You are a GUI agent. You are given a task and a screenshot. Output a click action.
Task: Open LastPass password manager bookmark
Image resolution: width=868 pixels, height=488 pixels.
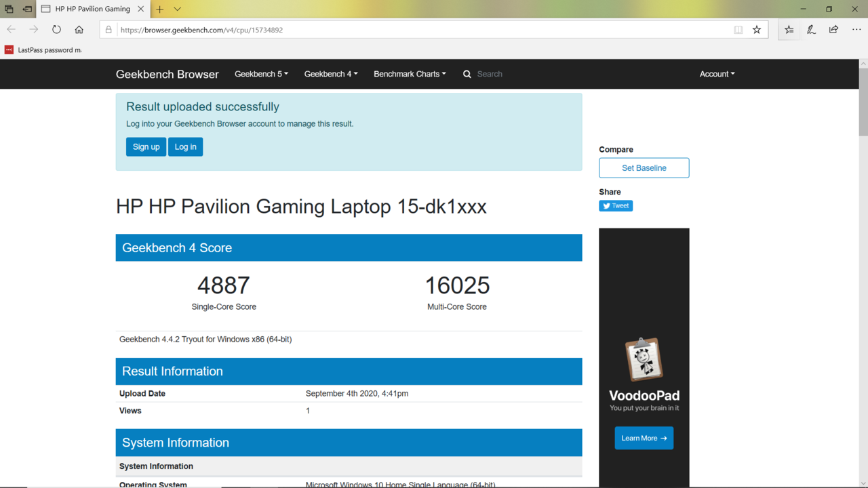click(x=43, y=49)
